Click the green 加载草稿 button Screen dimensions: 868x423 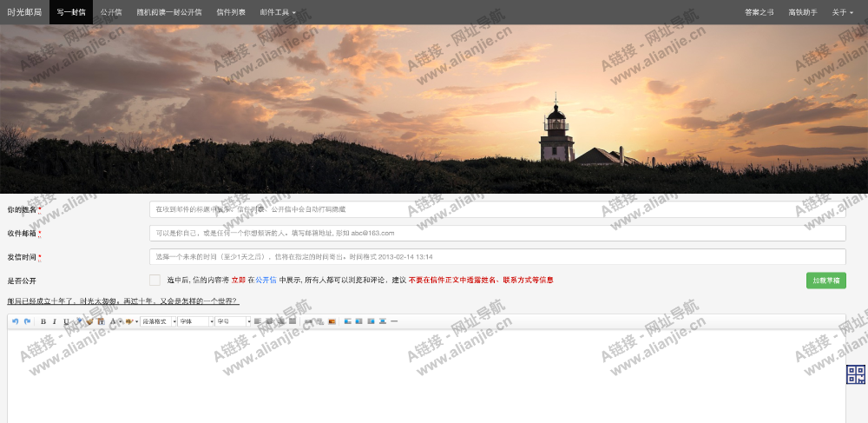point(825,281)
